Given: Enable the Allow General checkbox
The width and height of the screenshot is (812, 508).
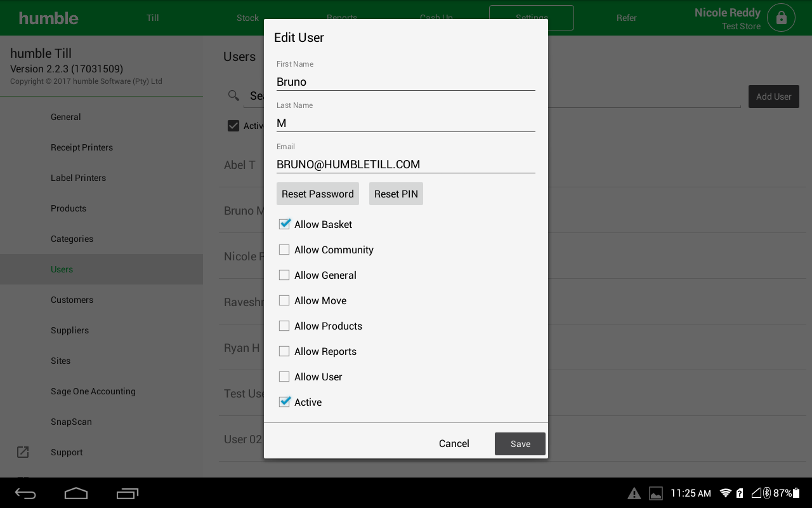Looking at the screenshot, I should [284, 275].
